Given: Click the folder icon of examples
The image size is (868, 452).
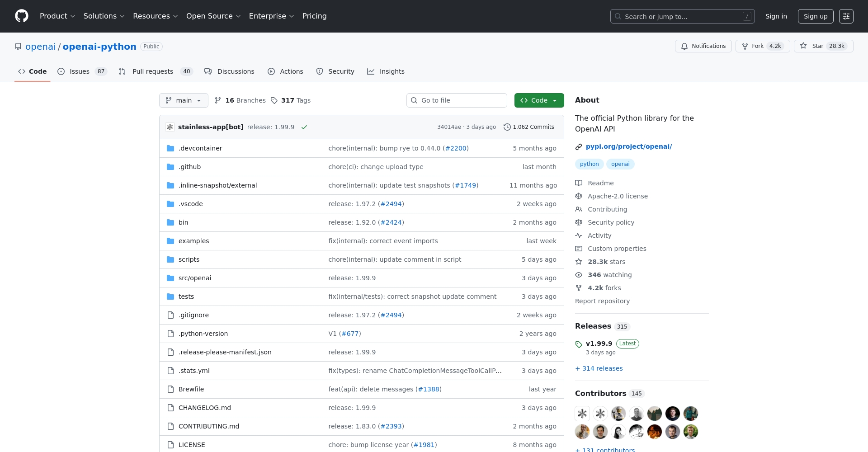Looking at the screenshot, I should click(x=170, y=241).
